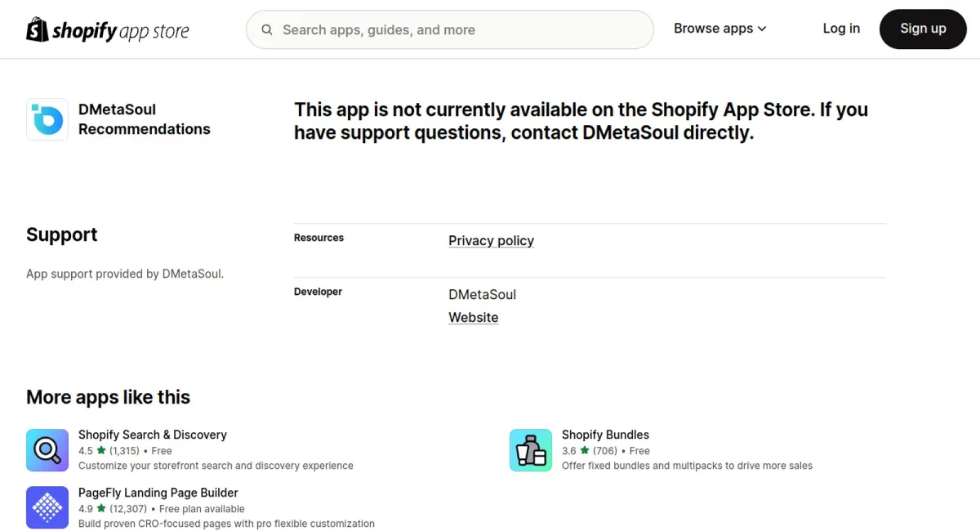Click the search magnifier icon
This screenshot has height=531, width=980.
click(x=267, y=30)
